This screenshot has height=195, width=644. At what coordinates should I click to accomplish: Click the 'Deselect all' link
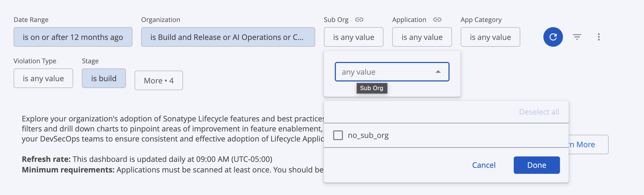(539, 112)
